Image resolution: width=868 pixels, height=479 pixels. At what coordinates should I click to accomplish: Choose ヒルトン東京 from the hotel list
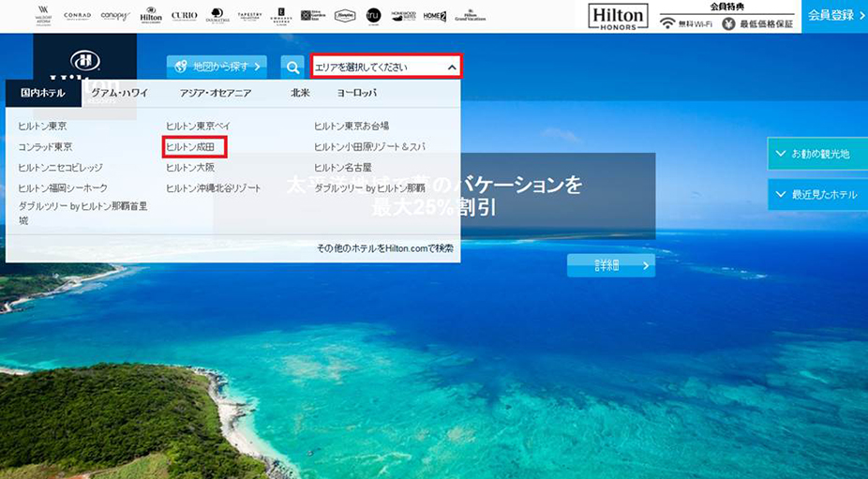[42, 127]
